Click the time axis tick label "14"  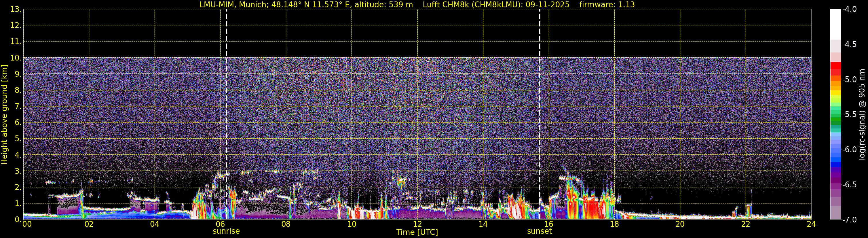coord(483,224)
